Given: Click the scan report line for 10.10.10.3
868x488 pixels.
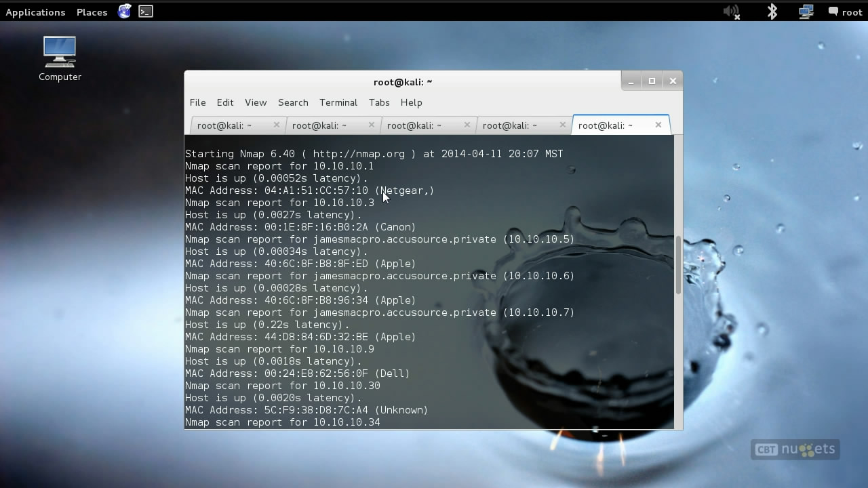Looking at the screenshot, I should 279,203.
